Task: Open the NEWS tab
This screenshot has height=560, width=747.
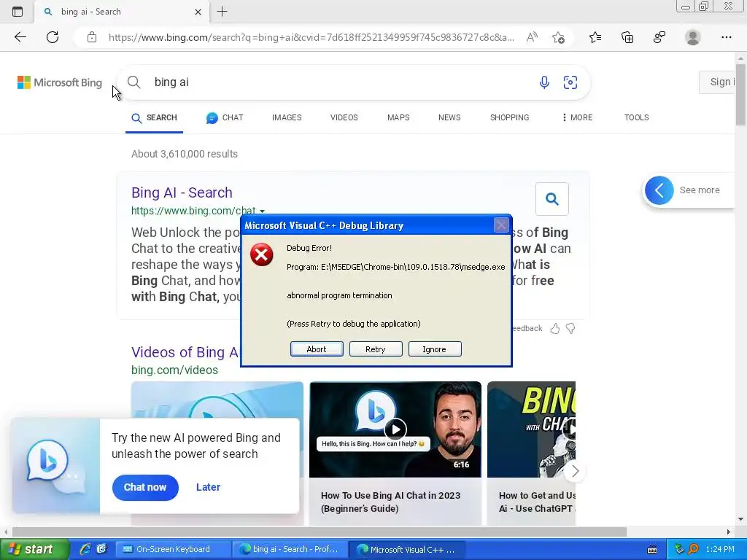Action: coord(449,117)
